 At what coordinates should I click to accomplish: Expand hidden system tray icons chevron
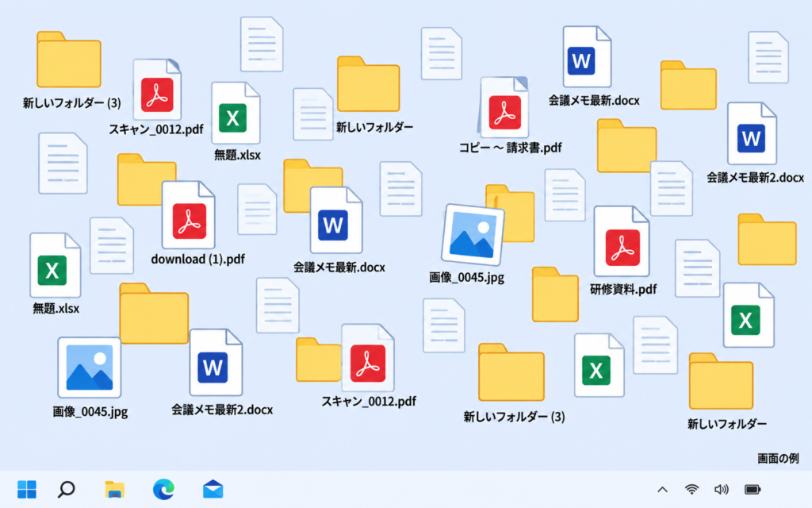[x=662, y=489]
